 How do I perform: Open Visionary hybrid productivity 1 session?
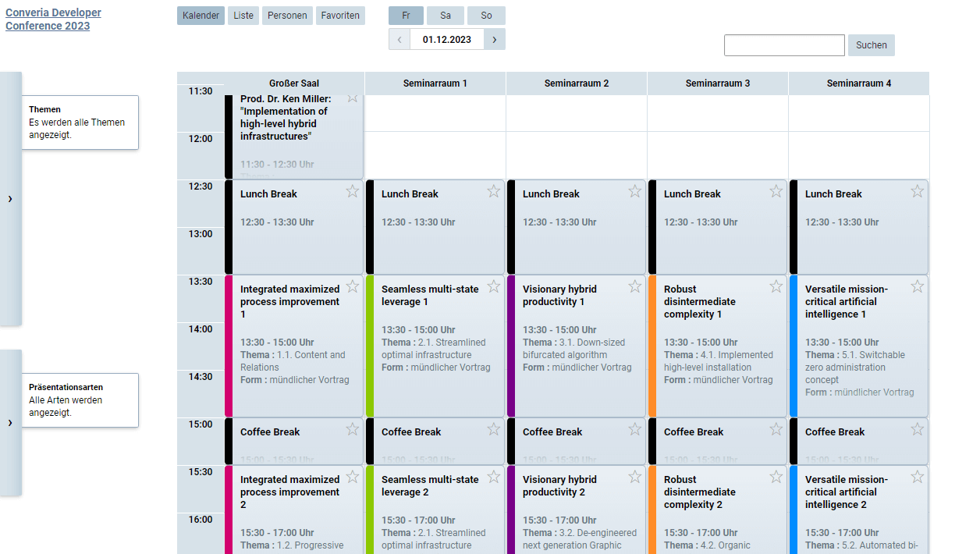577,346
